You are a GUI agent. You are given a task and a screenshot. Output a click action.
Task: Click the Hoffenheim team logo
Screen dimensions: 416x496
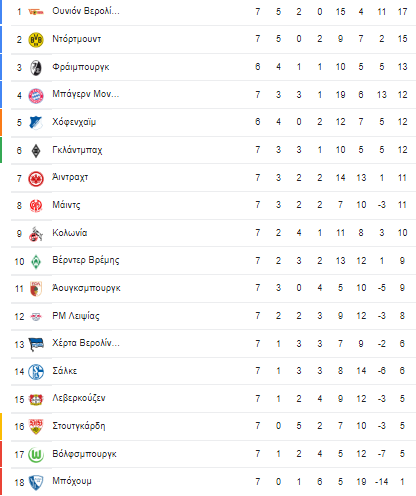click(x=36, y=123)
